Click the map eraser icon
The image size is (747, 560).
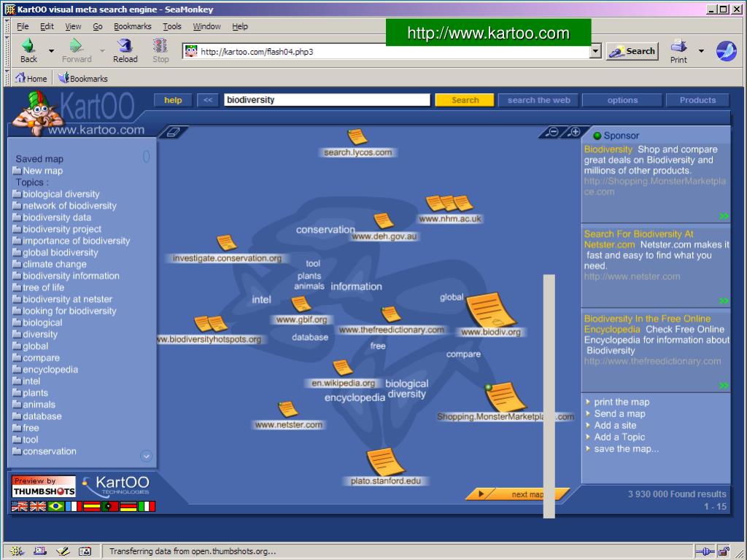172,132
